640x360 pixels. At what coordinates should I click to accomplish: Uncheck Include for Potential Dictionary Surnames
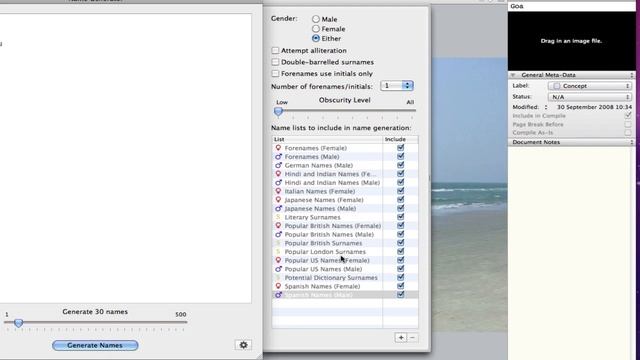[x=400, y=278]
